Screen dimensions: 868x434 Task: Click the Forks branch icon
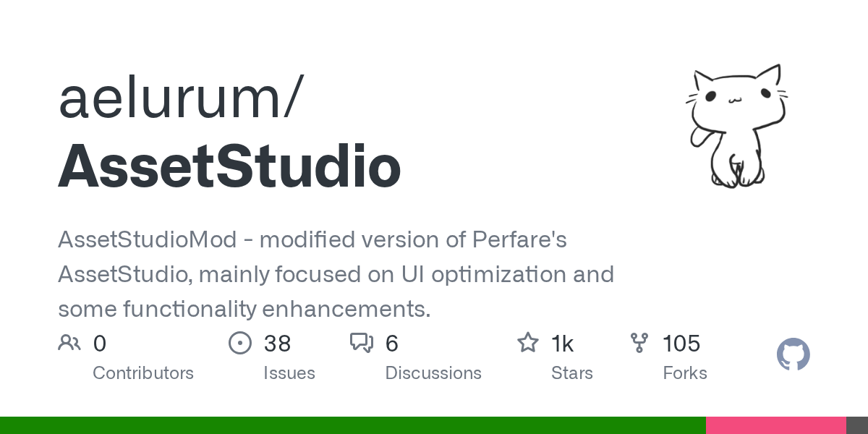639,343
